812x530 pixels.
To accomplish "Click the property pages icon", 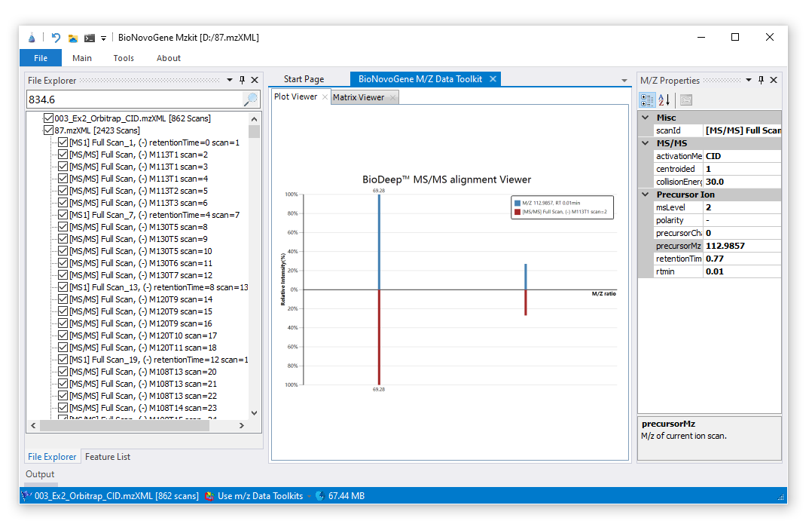I will (686, 100).
